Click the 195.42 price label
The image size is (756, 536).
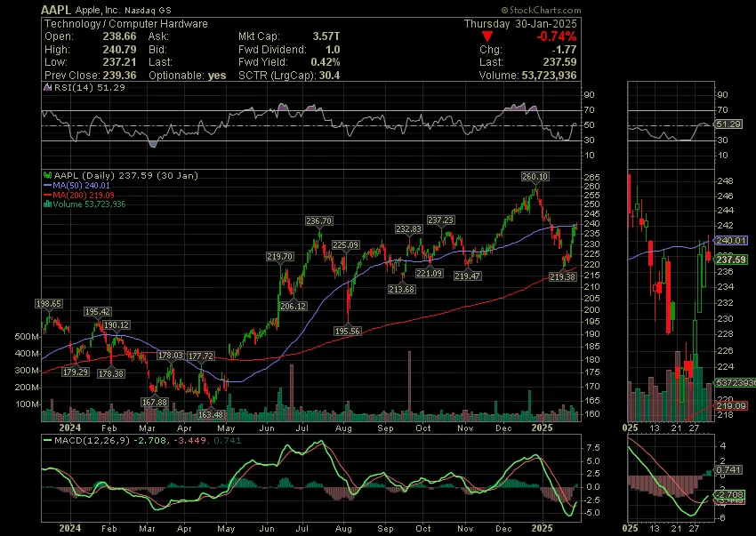click(98, 312)
